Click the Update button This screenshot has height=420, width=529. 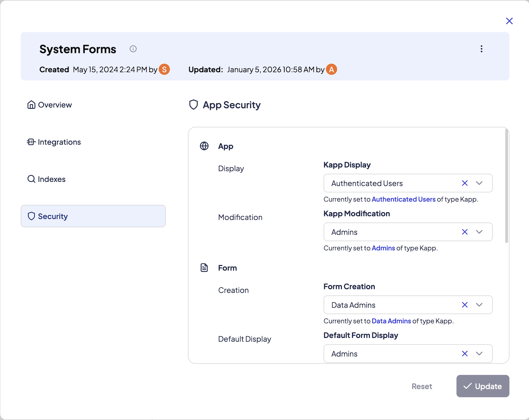[483, 386]
